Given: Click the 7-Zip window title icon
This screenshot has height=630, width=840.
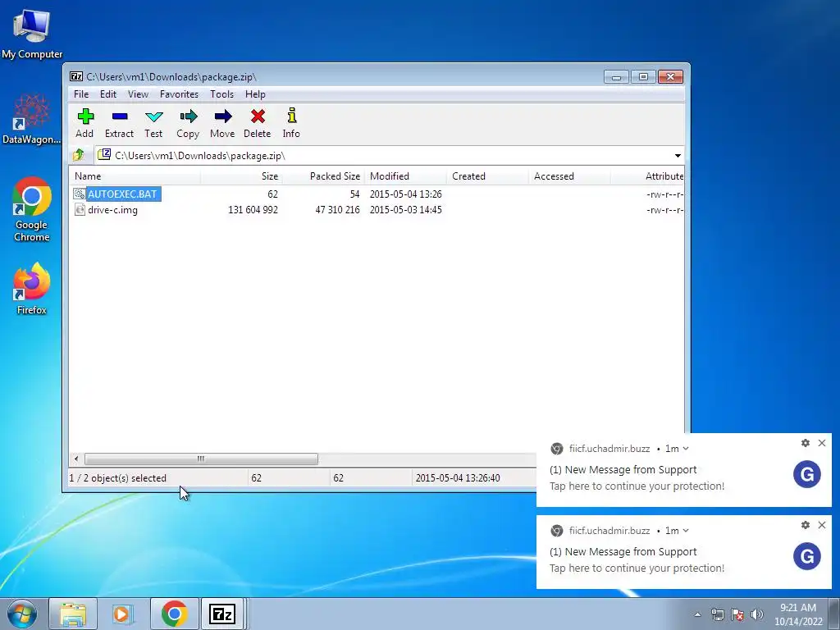Looking at the screenshot, I should (76, 76).
